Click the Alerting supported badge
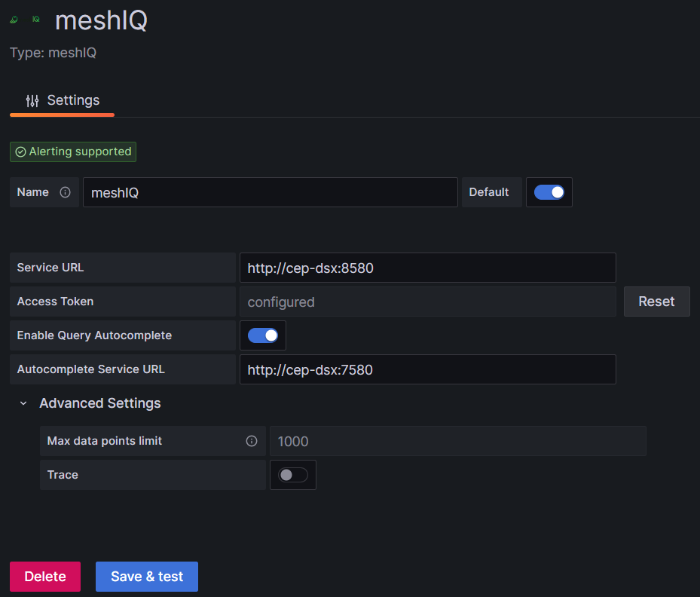Screen dimensions: 700x597 tap(73, 152)
